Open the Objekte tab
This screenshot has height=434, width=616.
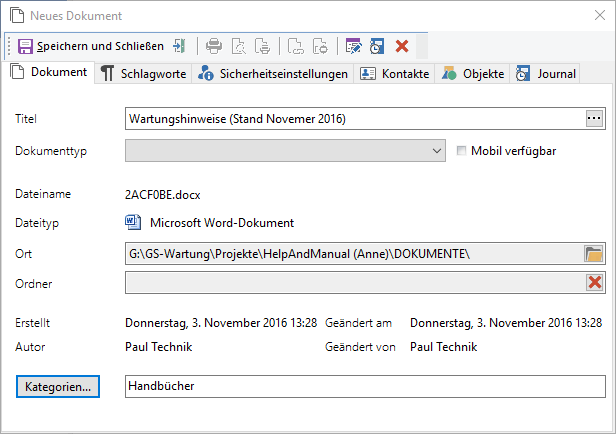(473, 74)
